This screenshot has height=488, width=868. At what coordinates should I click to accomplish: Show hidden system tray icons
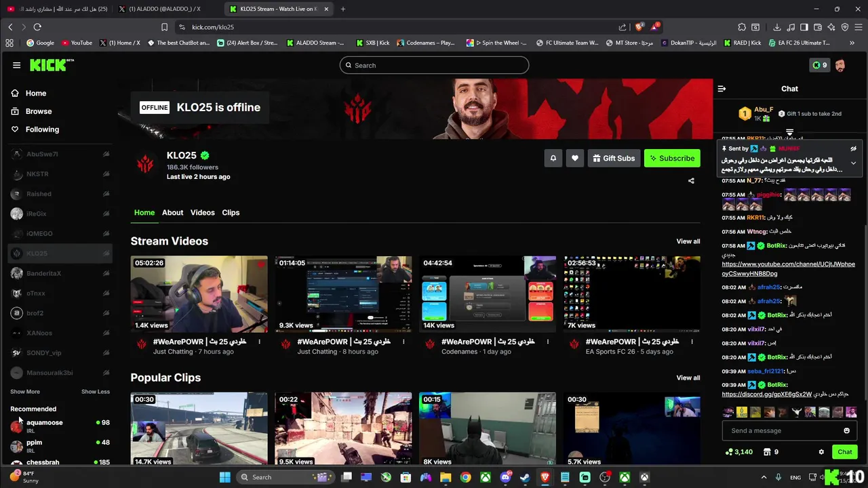(x=764, y=477)
